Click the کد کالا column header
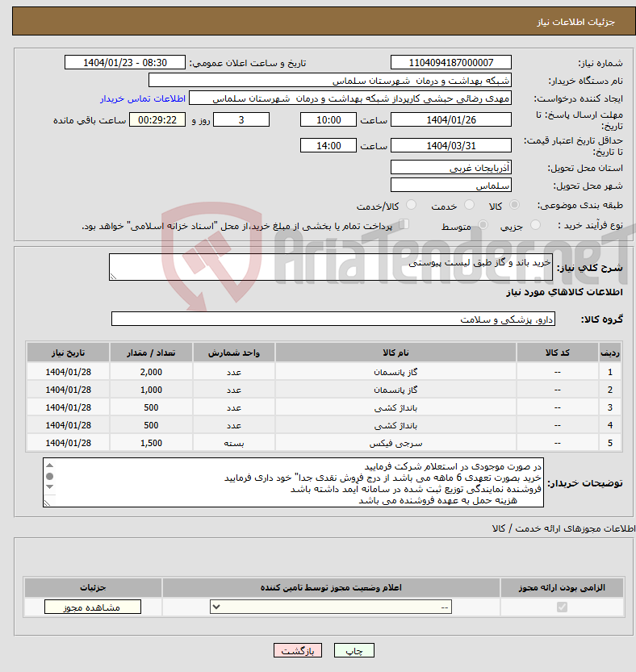 point(558,353)
